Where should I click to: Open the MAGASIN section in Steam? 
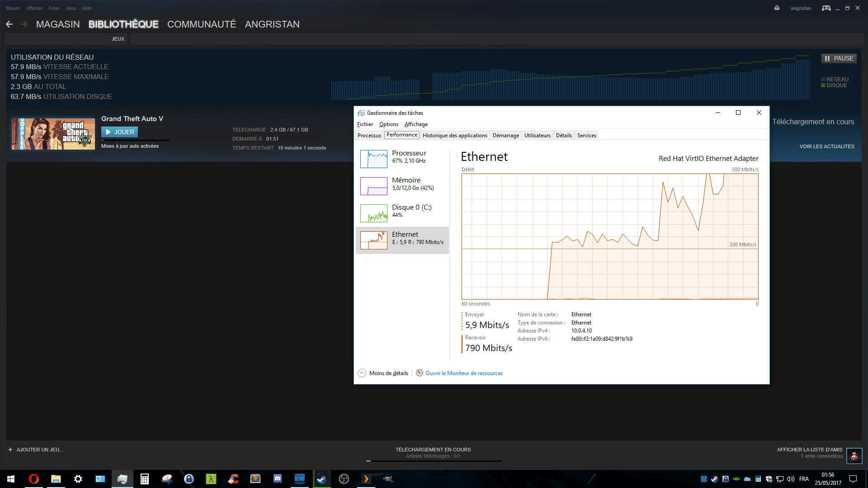(58, 24)
